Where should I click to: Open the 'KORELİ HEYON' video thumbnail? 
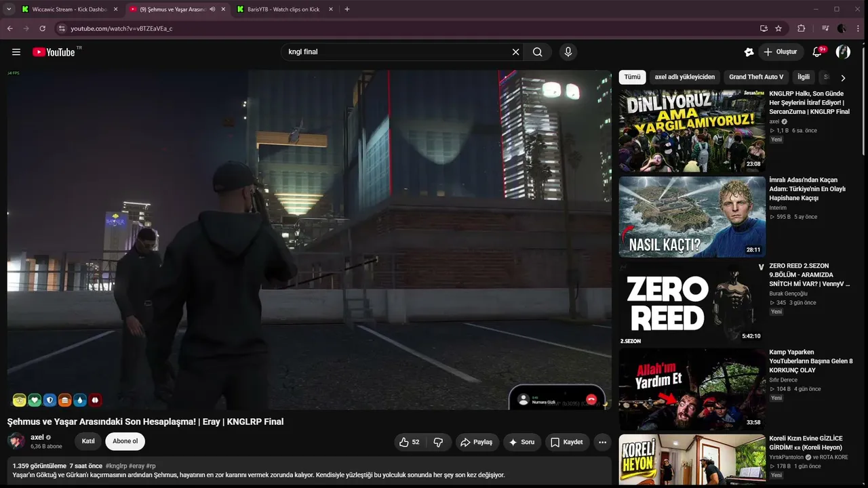tap(692, 460)
